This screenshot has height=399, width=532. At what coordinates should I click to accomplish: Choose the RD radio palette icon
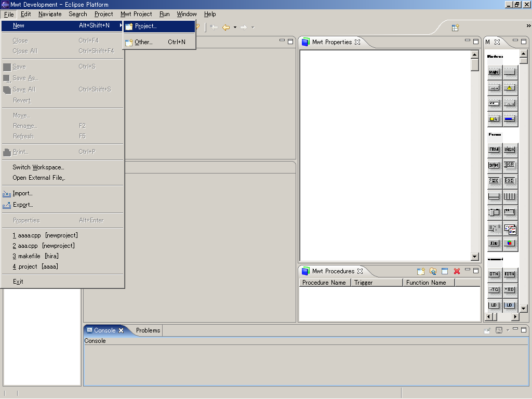point(509,289)
